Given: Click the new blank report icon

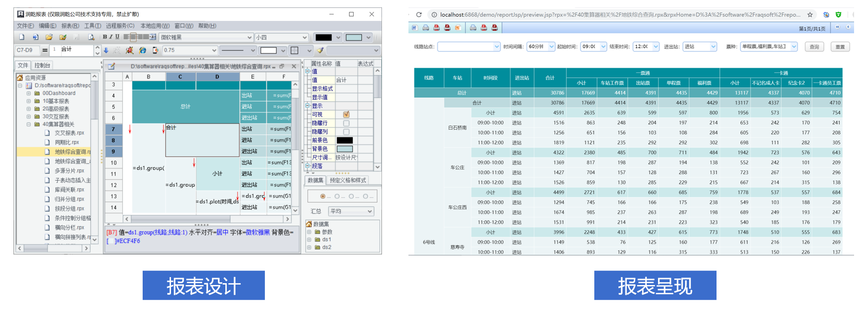Looking at the screenshot, I should pyautogui.click(x=22, y=37).
